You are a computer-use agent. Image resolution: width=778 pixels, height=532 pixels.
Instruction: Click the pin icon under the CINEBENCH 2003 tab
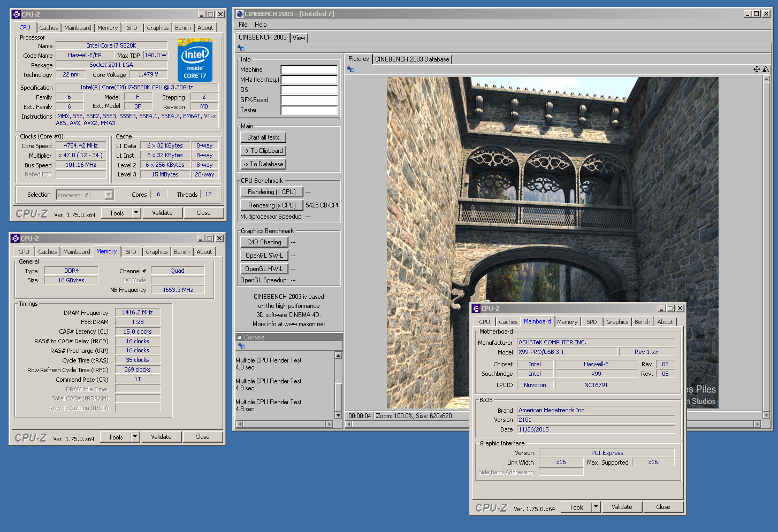(x=241, y=48)
